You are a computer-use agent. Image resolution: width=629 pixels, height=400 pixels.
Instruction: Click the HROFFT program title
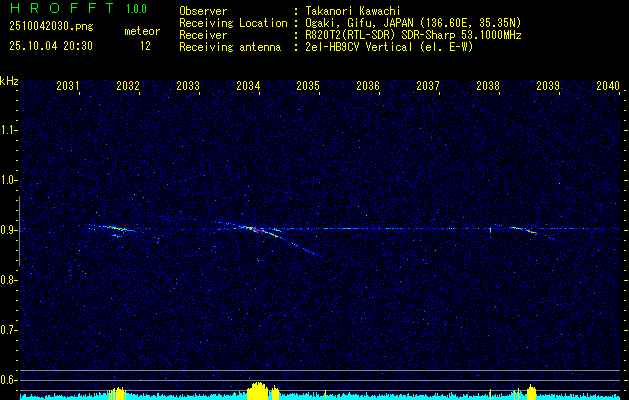pos(56,9)
